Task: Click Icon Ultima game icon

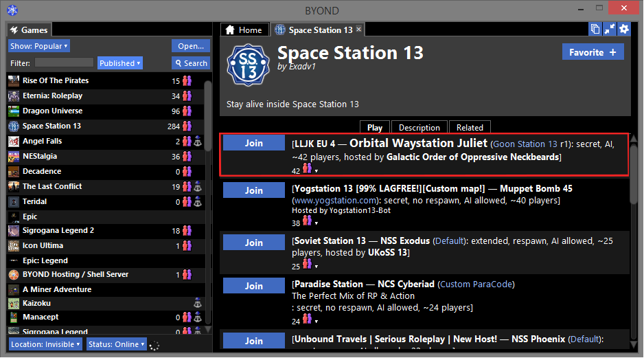Action: coord(14,246)
